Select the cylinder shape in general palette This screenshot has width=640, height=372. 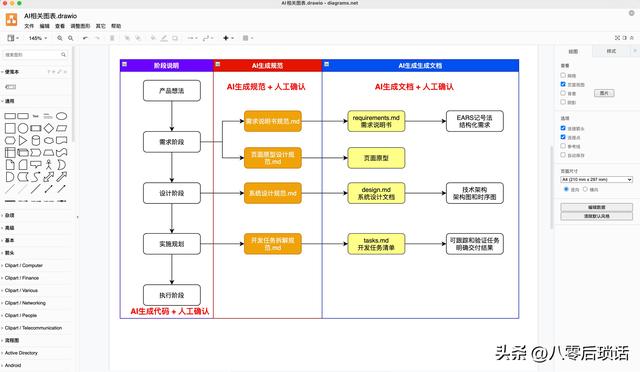[36, 140]
